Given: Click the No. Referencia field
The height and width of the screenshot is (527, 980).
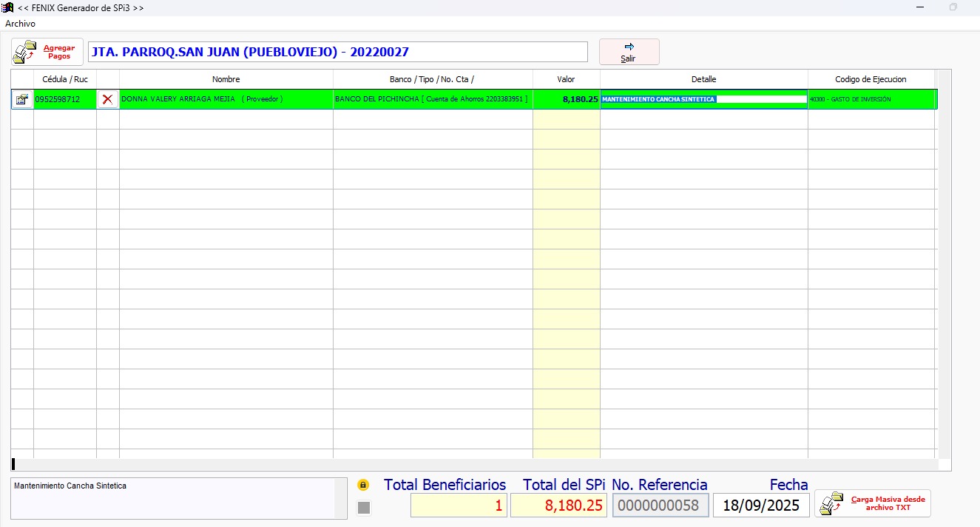Looking at the screenshot, I should coord(660,506).
